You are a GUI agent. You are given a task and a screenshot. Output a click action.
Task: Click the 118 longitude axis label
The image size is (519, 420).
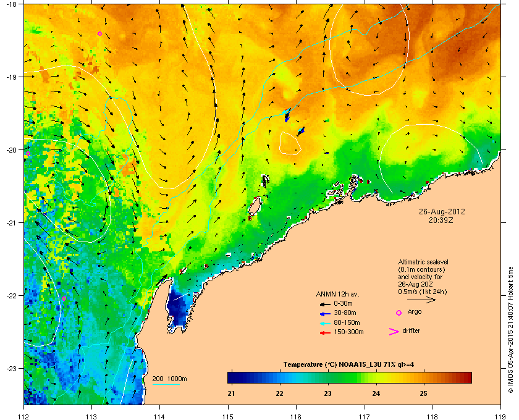click(432, 417)
